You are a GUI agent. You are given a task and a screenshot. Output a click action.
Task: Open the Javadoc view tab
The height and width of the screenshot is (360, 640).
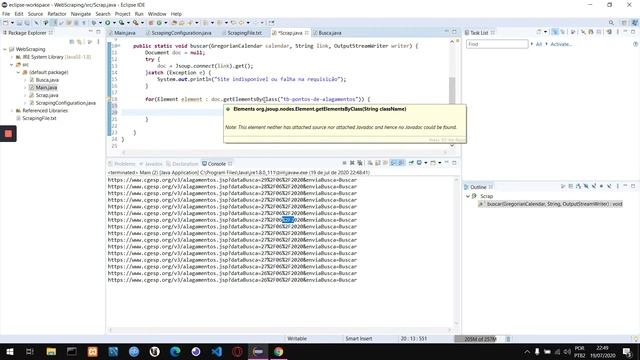(x=151, y=164)
